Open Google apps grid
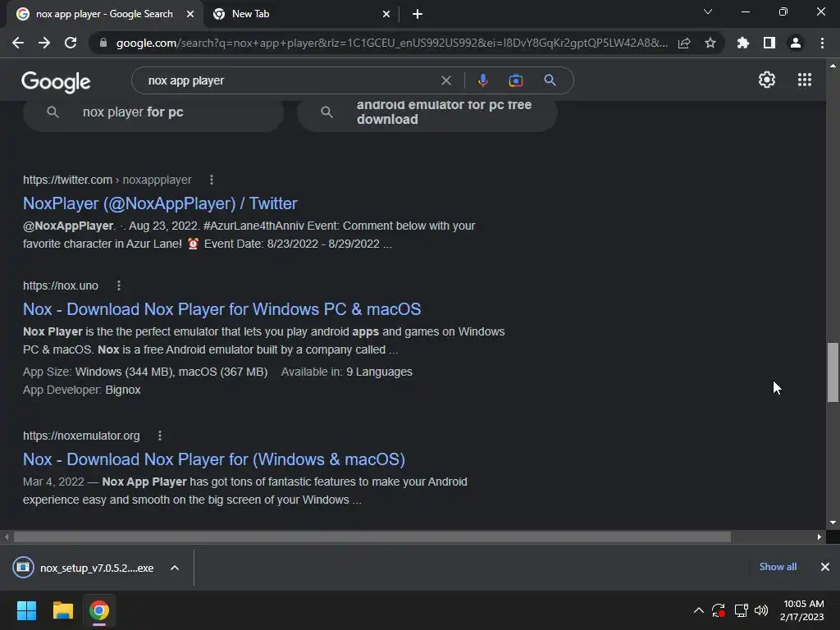Image resolution: width=840 pixels, height=630 pixels. click(805, 80)
